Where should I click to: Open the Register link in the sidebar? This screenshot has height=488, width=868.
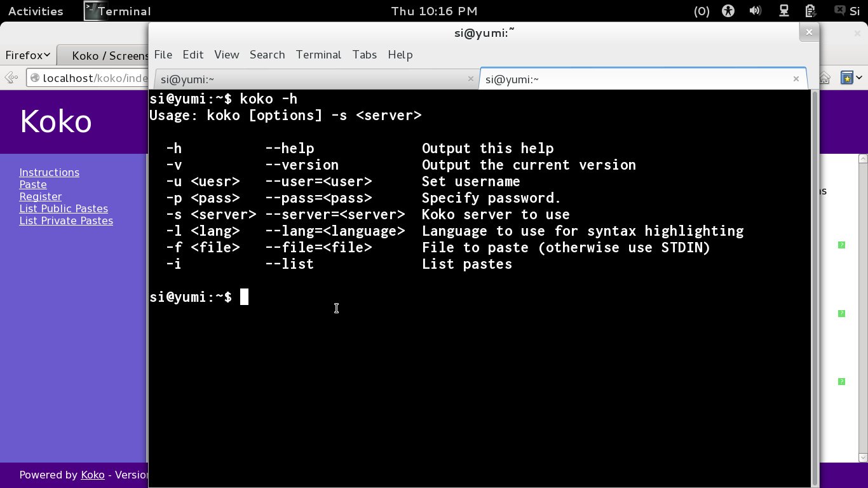40,196
